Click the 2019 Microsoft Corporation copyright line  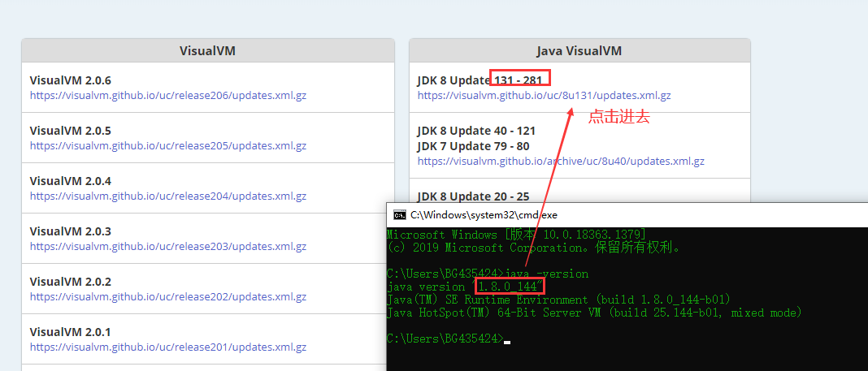(534, 248)
